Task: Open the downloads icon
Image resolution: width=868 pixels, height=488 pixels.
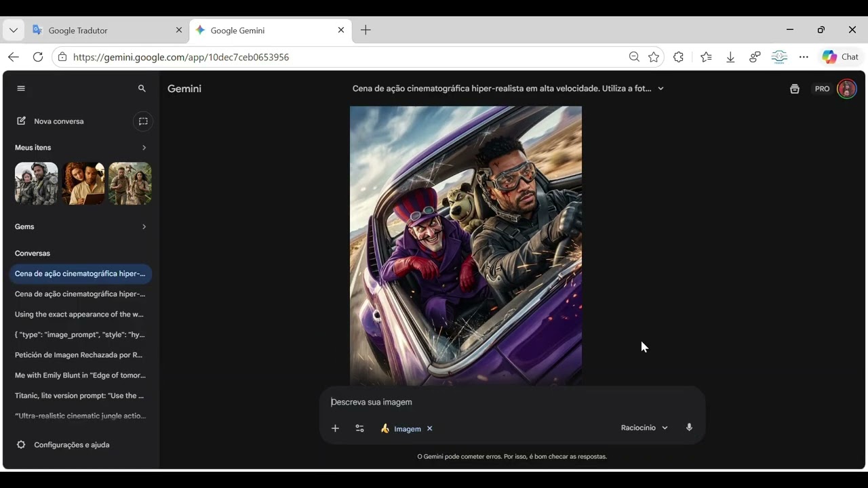Action: click(730, 58)
